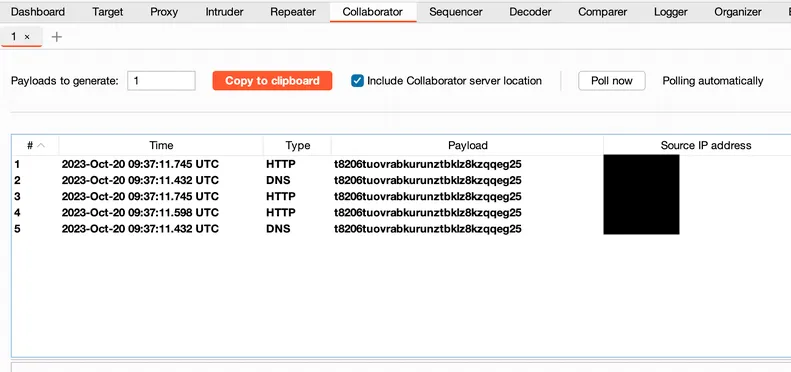Open the Proxy tab
This screenshot has width=791, height=372.
164,12
